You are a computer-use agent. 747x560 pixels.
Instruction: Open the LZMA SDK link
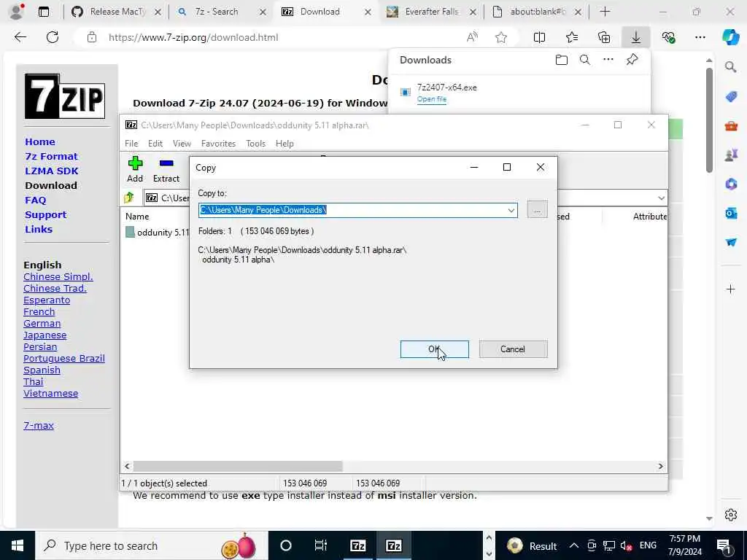coord(52,171)
